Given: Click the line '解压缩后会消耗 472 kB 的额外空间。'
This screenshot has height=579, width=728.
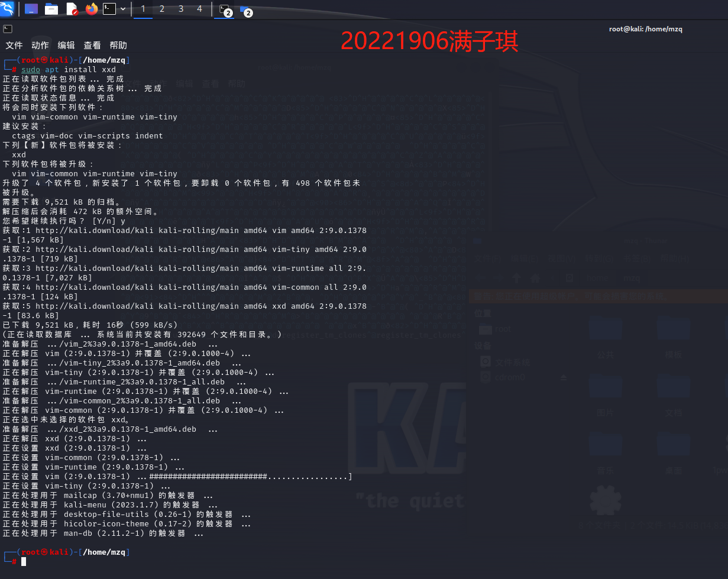Looking at the screenshot, I should tap(80, 211).
